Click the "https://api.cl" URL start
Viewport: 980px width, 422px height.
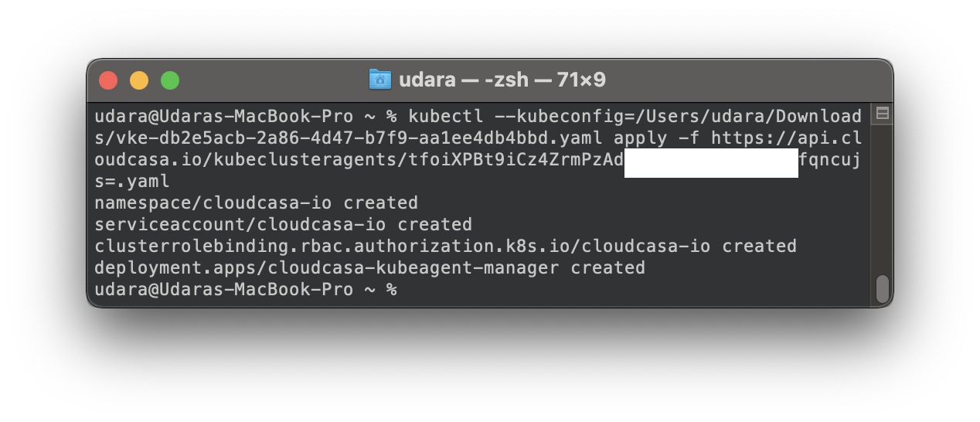tap(787, 138)
